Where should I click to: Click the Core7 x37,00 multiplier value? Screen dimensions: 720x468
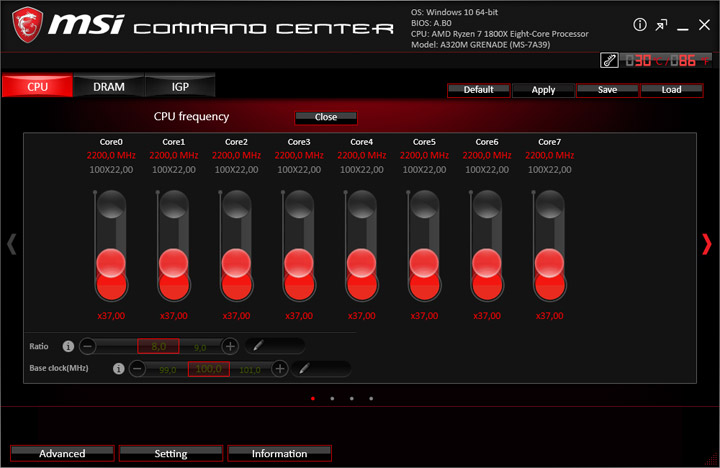point(550,316)
